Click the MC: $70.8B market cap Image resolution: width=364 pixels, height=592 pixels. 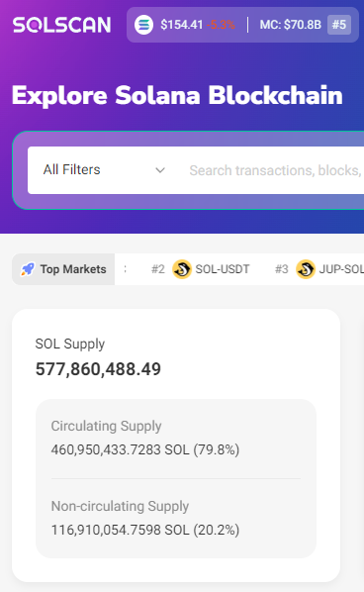[x=291, y=25]
